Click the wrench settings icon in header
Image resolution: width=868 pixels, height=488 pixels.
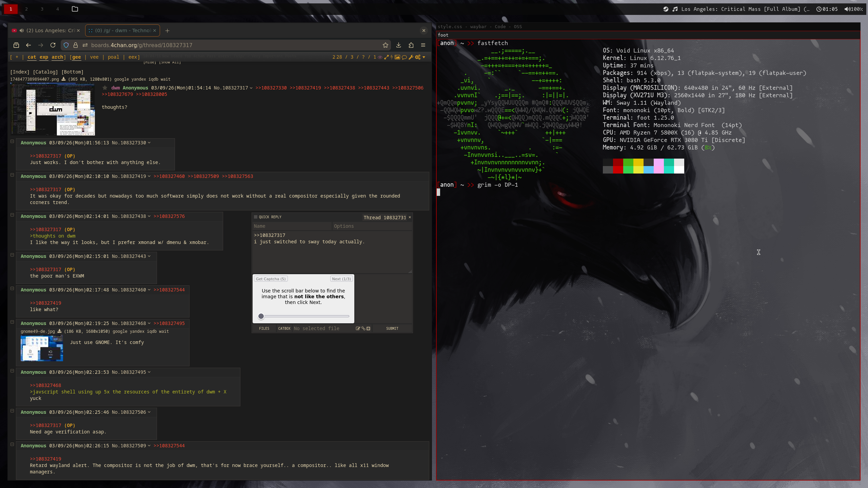pyautogui.click(x=411, y=57)
